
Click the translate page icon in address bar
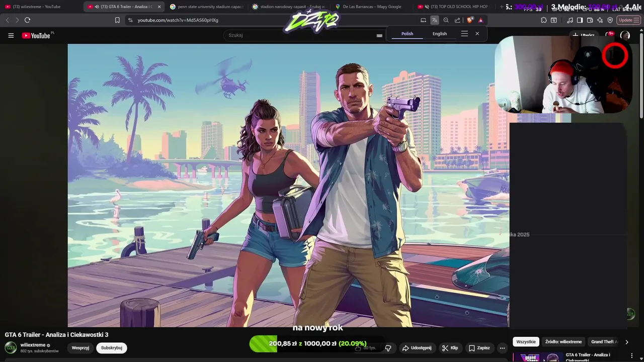coord(434,20)
